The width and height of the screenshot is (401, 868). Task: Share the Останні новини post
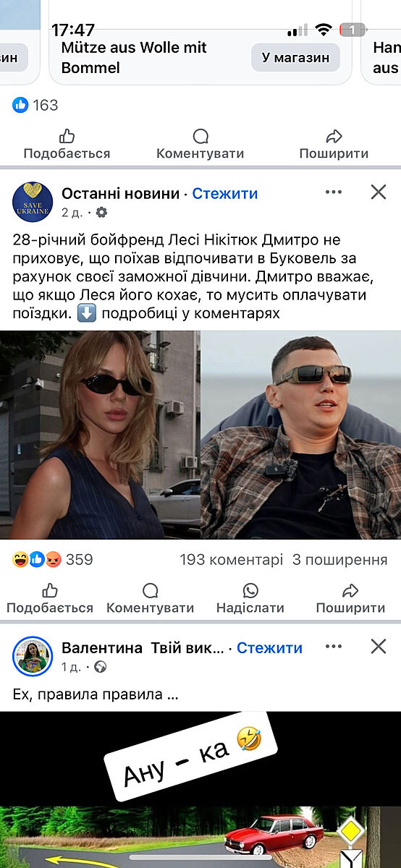click(350, 599)
